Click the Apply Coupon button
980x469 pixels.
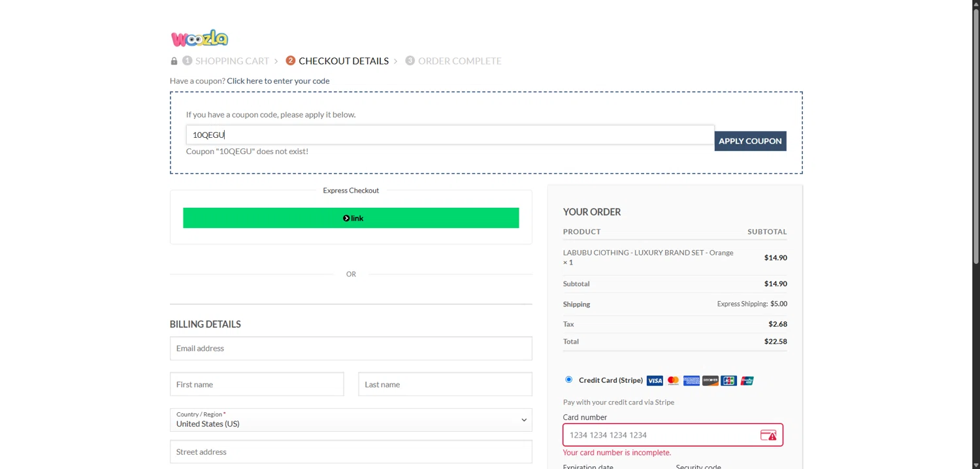point(750,141)
